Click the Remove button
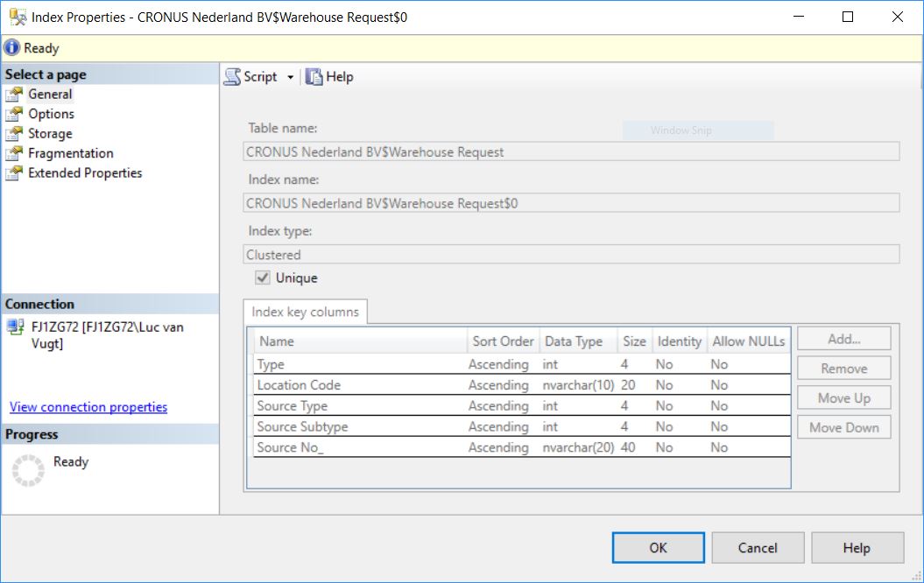The width and height of the screenshot is (924, 583). pyautogui.click(x=843, y=369)
